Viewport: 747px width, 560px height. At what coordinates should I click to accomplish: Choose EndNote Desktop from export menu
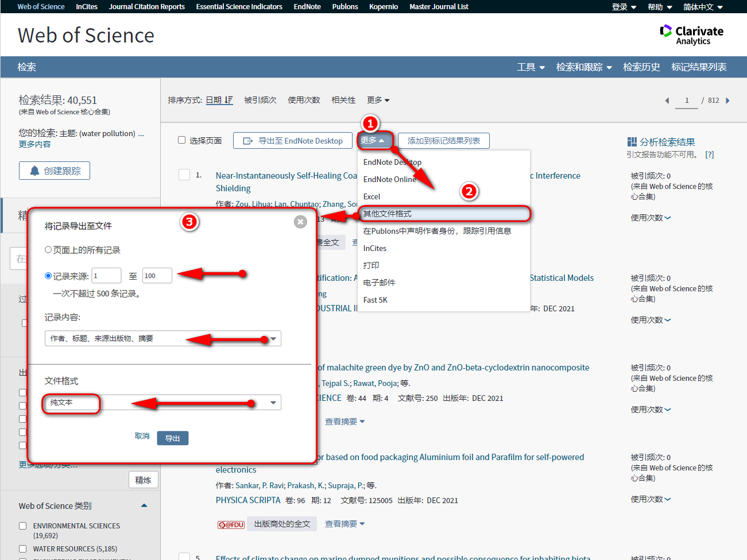(392, 162)
